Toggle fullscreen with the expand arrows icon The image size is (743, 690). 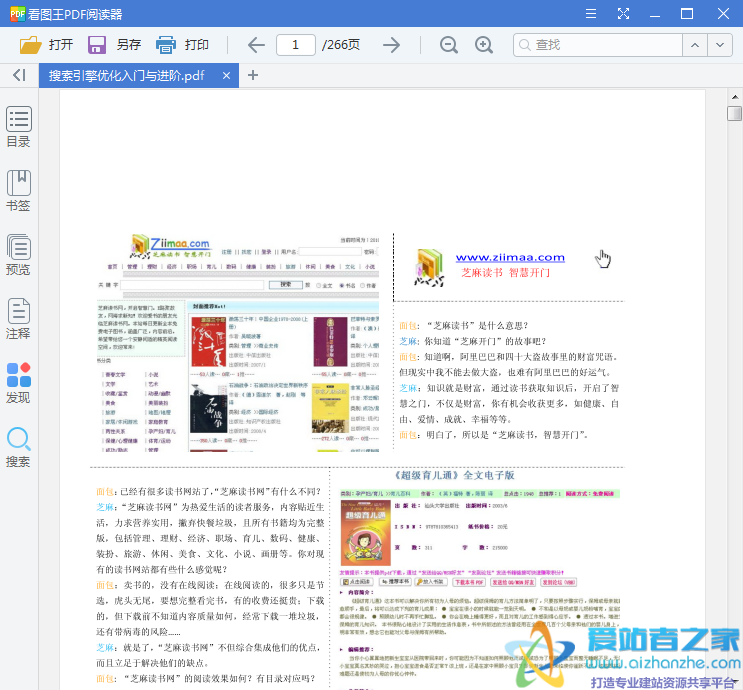(x=623, y=13)
